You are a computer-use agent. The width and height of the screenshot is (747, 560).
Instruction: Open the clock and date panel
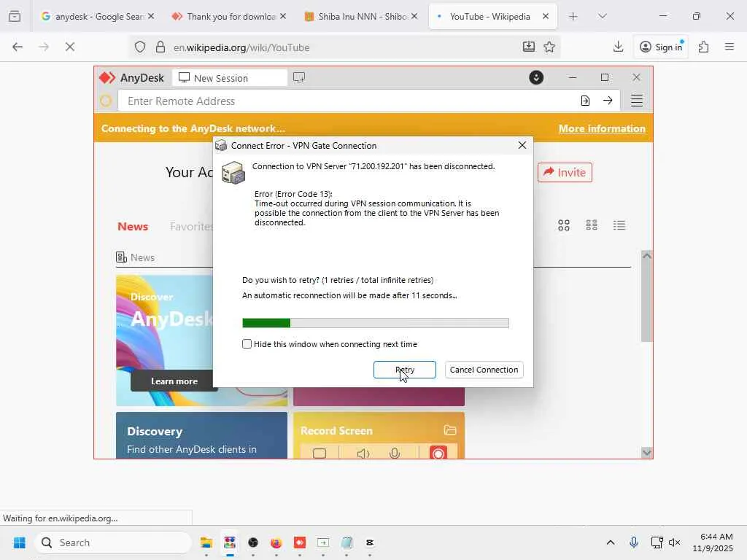(x=713, y=542)
